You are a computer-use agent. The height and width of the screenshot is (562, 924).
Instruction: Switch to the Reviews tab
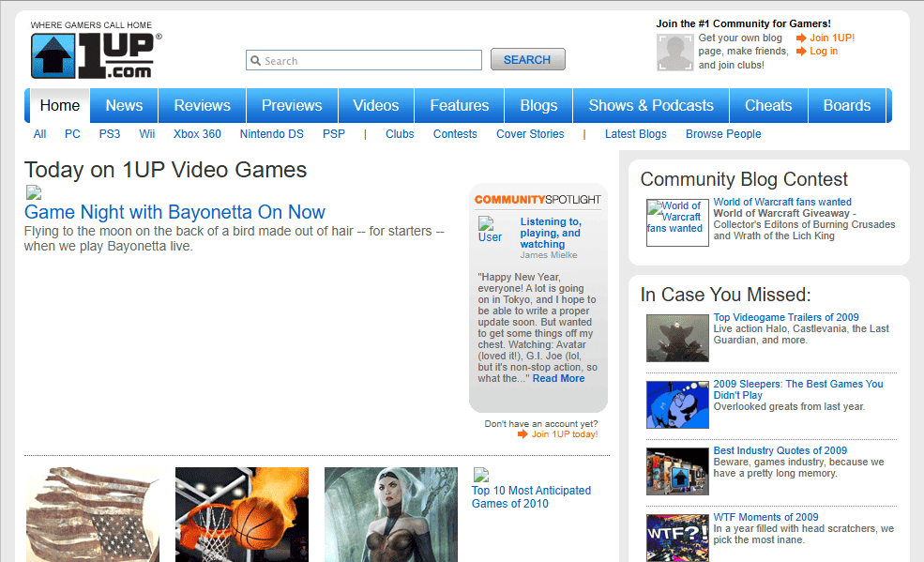(x=202, y=106)
